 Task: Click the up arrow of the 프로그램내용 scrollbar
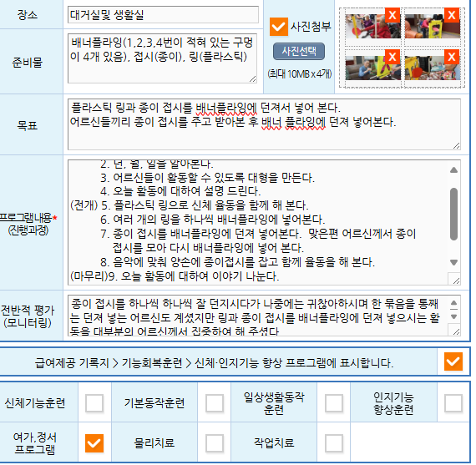coord(453,170)
